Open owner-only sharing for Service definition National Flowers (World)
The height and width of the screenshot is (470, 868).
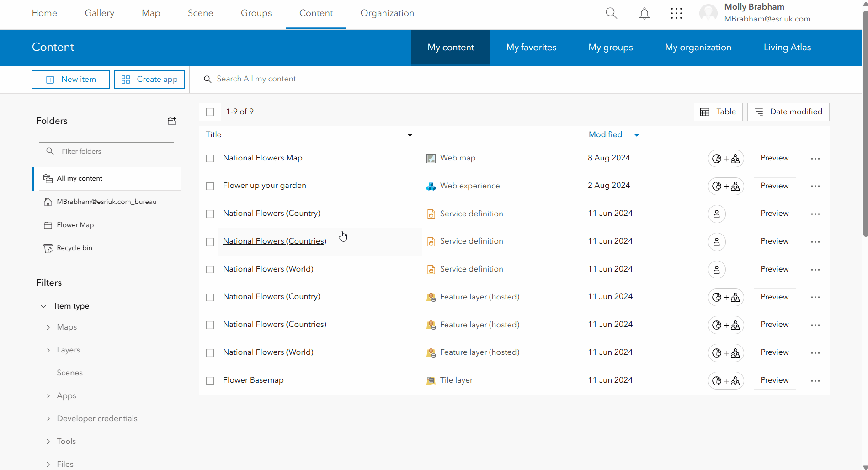pyautogui.click(x=717, y=270)
